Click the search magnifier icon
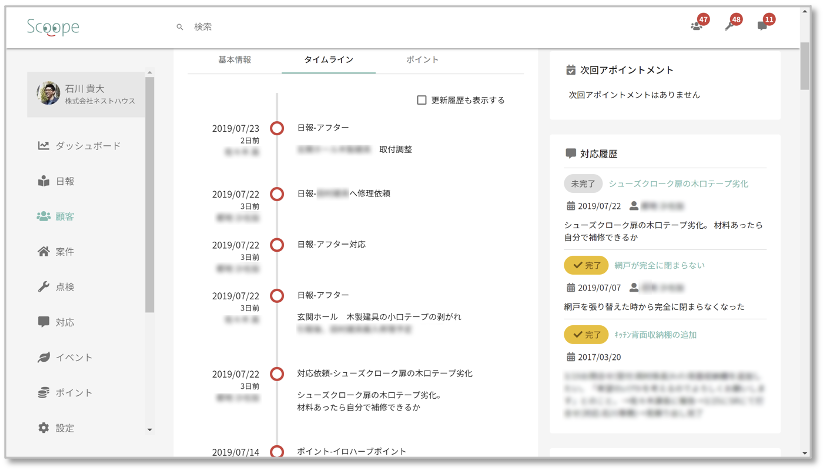Viewport: 824px width, 472px height. pyautogui.click(x=180, y=27)
